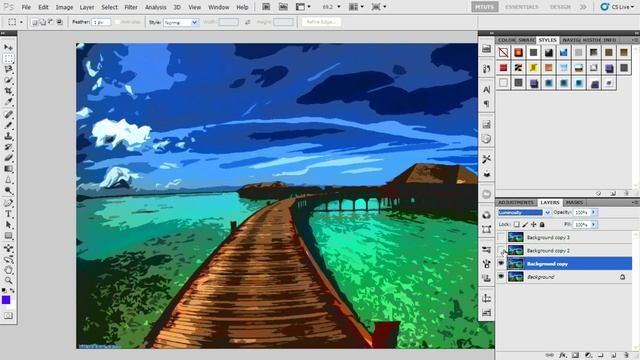The height and width of the screenshot is (360, 640).
Task: Hide the Background copy layer
Action: (x=501, y=264)
